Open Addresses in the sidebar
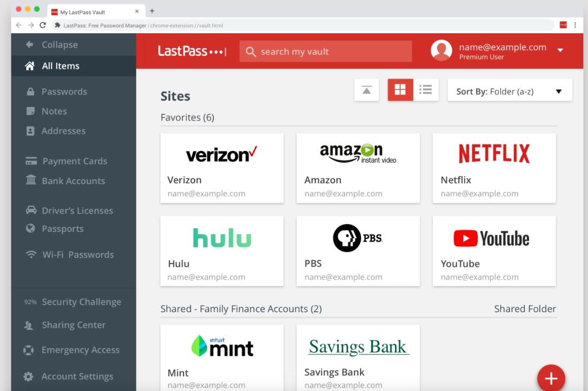 (63, 131)
